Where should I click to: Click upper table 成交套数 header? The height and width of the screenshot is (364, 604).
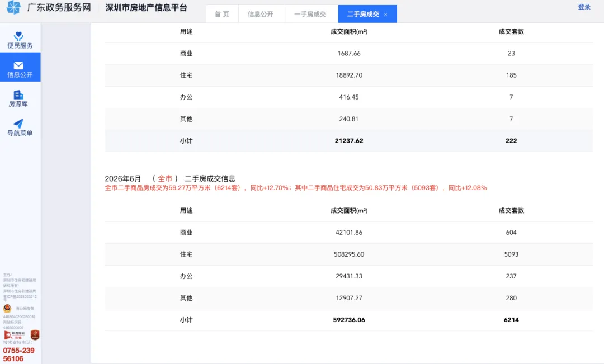[x=511, y=31]
